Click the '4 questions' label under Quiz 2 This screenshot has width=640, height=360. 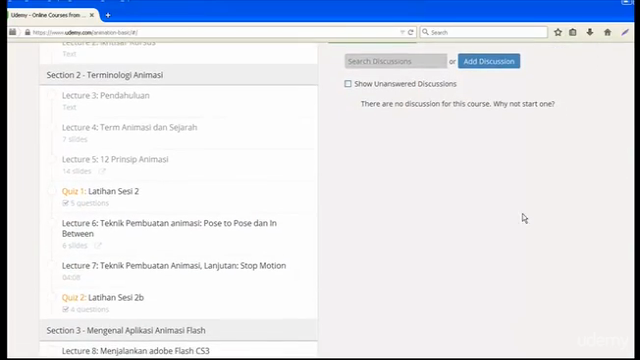point(89,309)
